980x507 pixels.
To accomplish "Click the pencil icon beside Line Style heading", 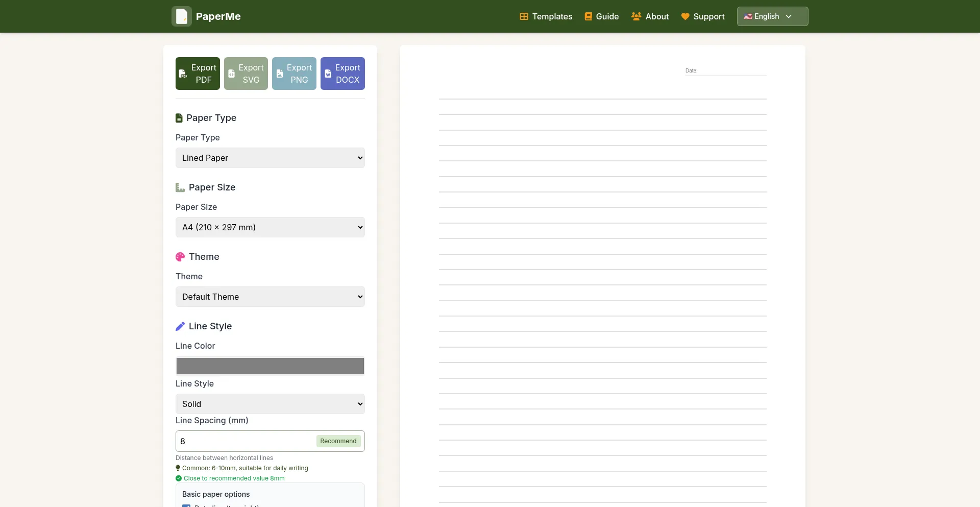I will point(180,326).
